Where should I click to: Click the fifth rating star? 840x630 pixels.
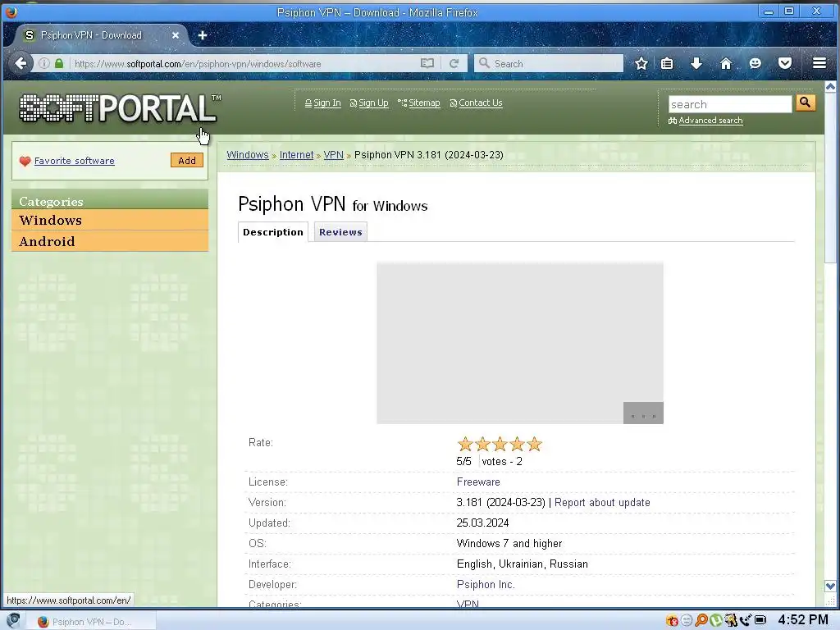(534, 444)
